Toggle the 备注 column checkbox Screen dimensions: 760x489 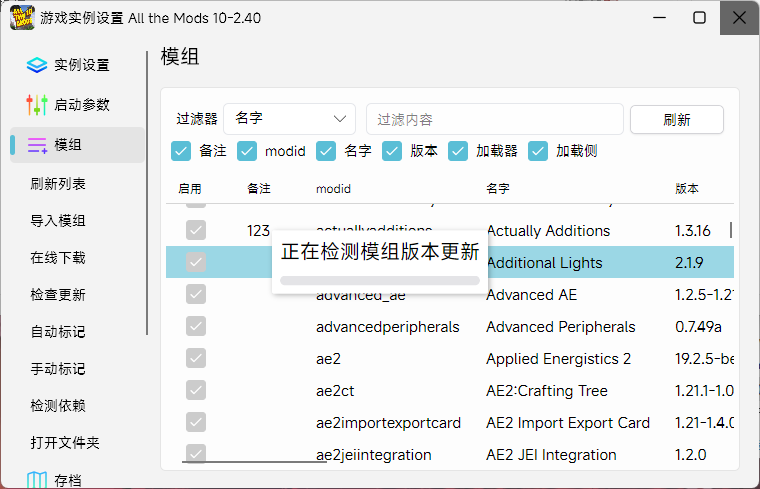181,151
